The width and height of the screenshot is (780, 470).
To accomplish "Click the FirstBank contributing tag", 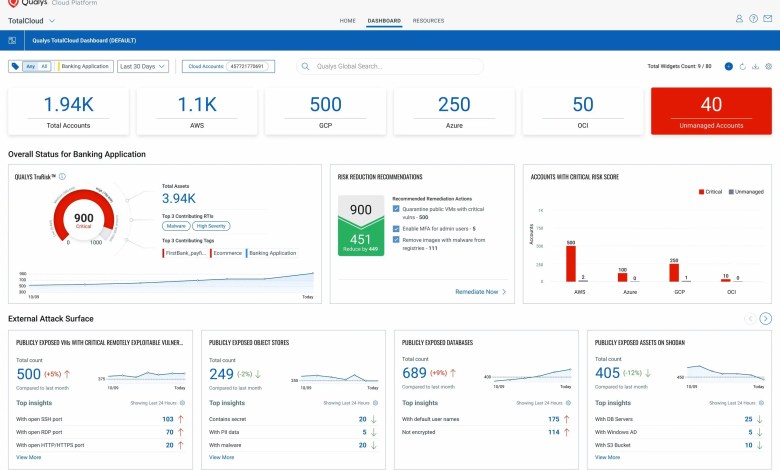I will [x=185, y=253].
